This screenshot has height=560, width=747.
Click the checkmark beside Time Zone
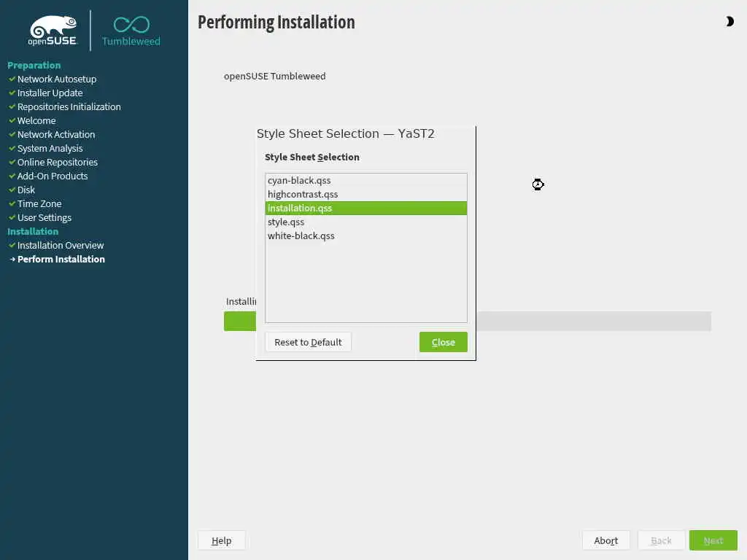(12, 203)
